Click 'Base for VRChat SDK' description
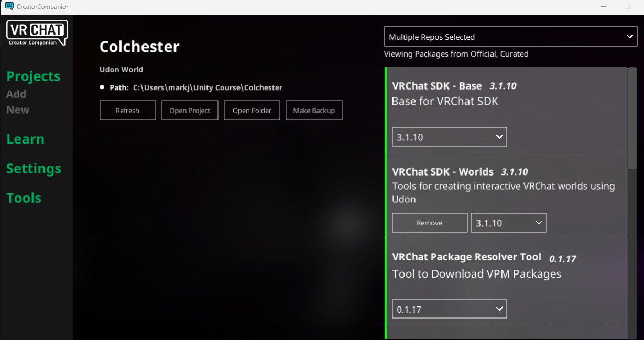 [x=445, y=102]
